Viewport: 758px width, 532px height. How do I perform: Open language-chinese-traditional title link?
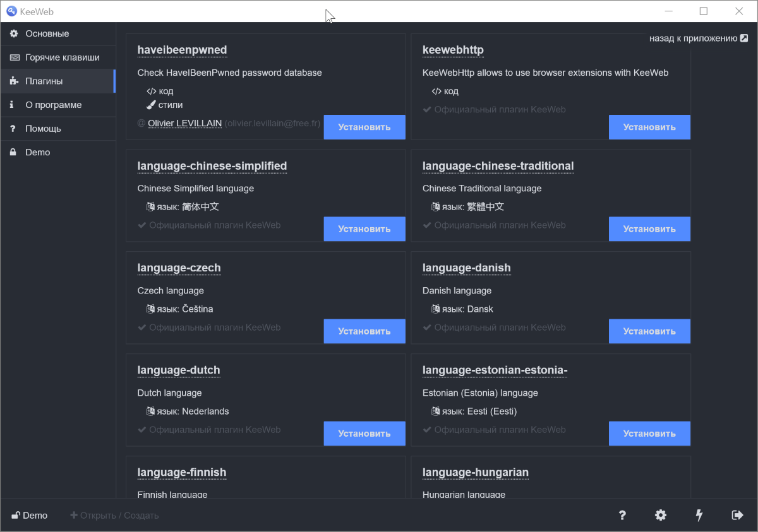[498, 166]
